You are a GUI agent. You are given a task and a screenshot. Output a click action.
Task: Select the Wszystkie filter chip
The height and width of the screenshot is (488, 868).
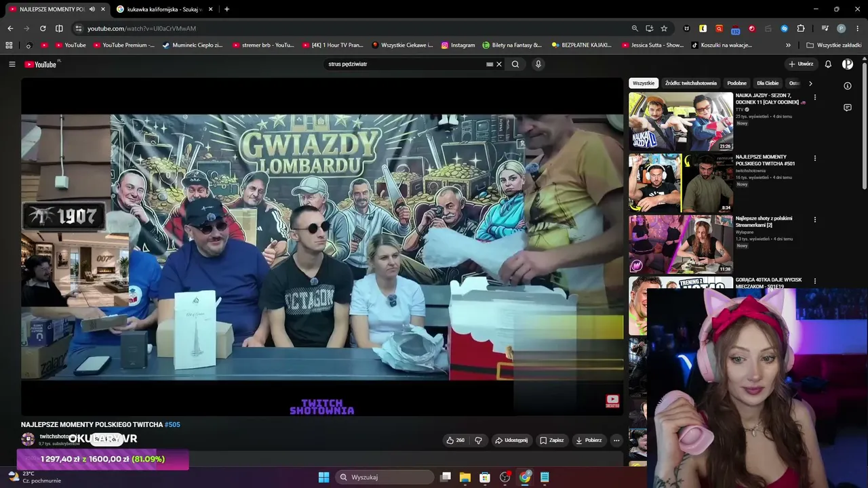click(x=644, y=83)
